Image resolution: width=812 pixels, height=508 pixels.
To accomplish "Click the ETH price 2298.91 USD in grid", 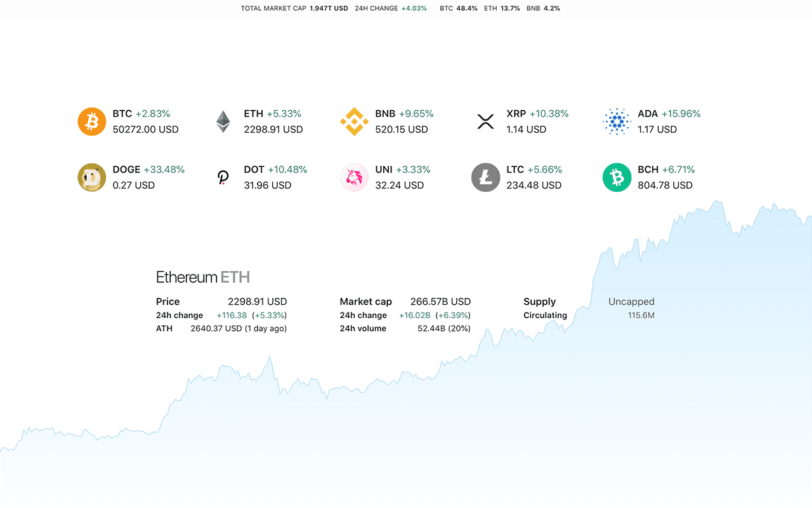I will (273, 129).
